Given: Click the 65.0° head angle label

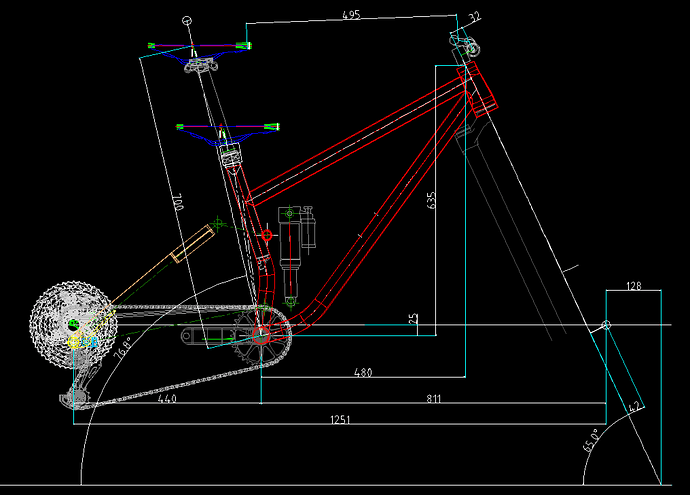Looking at the screenshot, I should 591,440.
